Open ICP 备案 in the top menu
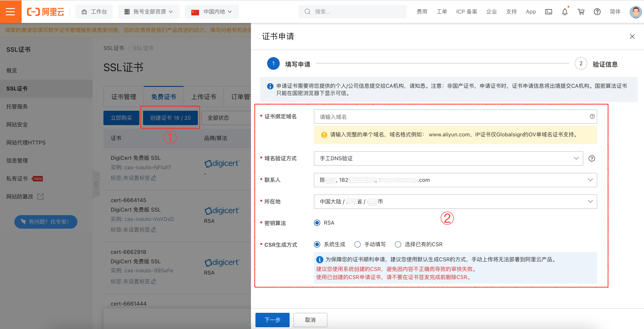Viewport: 644px width, 329px height. click(x=467, y=12)
